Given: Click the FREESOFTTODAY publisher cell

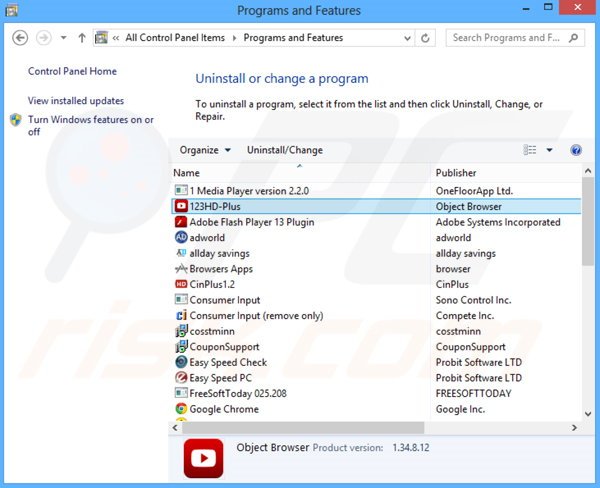Looking at the screenshot, I should [x=473, y=393].
